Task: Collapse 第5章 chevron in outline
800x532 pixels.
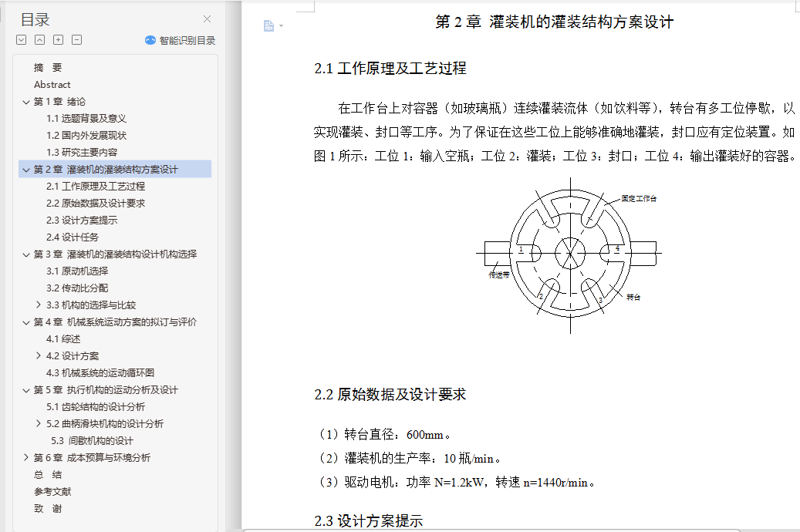Action: pos(26,390)
